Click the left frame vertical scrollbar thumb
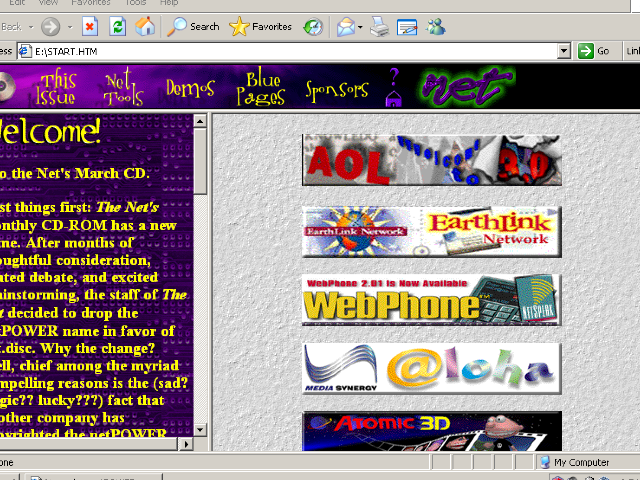This screenshot has width=640, height=480. 200,161
